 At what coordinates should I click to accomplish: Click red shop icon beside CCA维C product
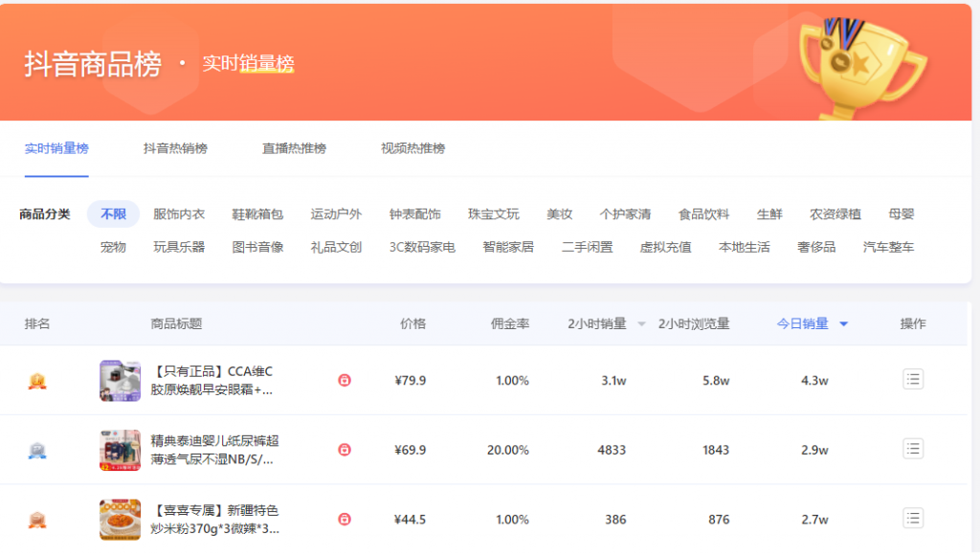pos(345,380)
